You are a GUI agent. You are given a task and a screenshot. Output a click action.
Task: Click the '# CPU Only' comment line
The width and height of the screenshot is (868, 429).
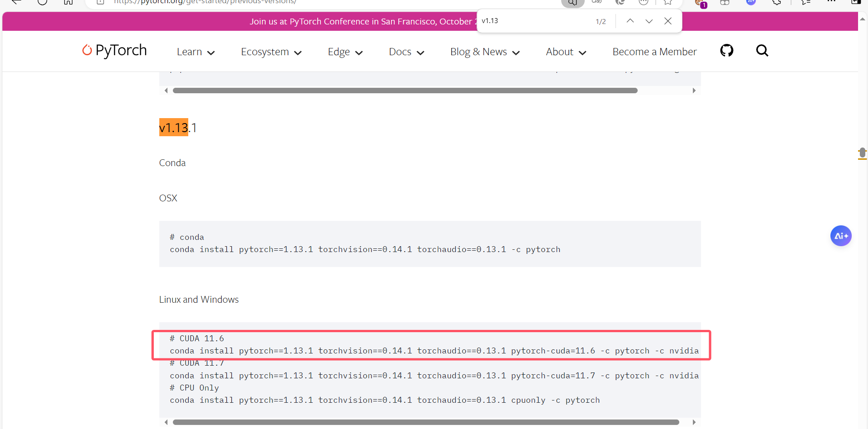(195, 388)
